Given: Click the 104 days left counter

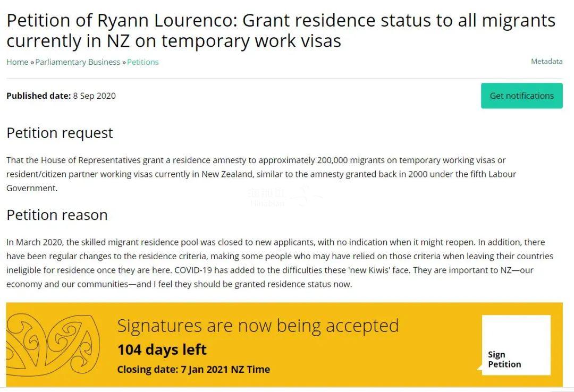Looking at the screenshot, I should click(x=162, y=350).
